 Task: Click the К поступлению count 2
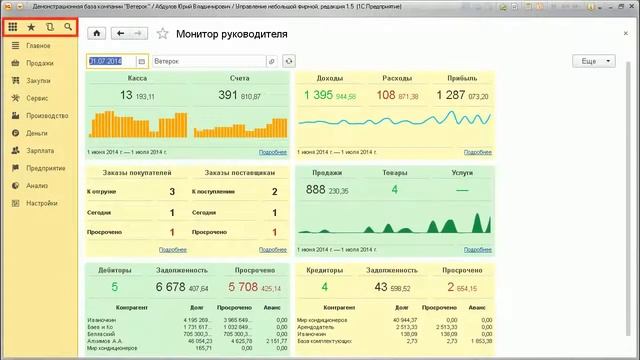[x=275, y=192]
